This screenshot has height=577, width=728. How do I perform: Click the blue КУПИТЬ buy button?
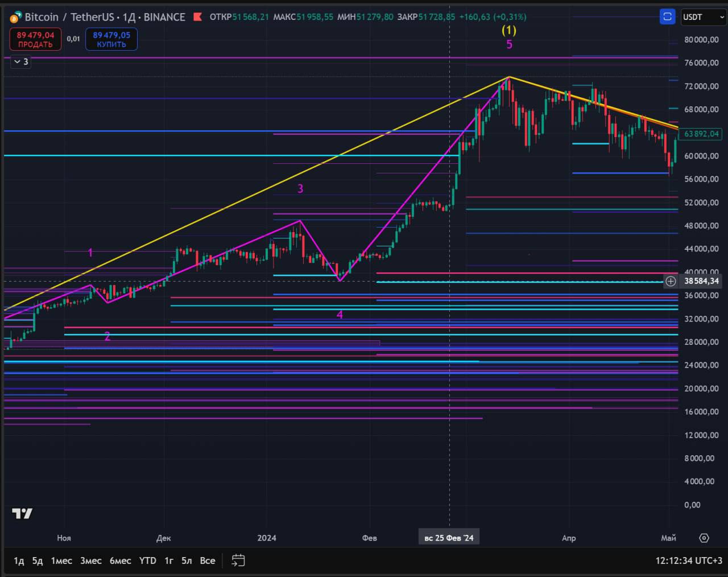[x=111, y=39]
